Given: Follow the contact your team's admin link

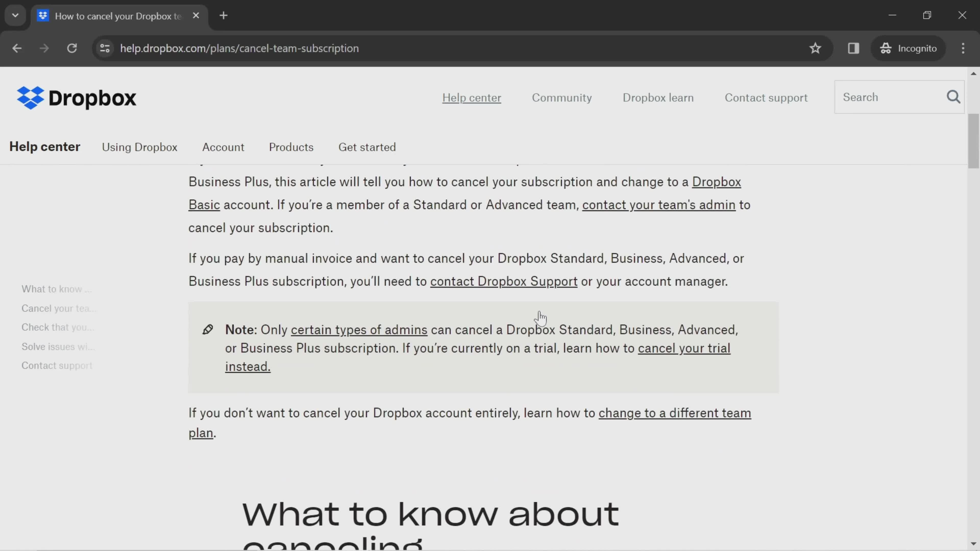Looking at the screenshot, I should tap(658, 205).
